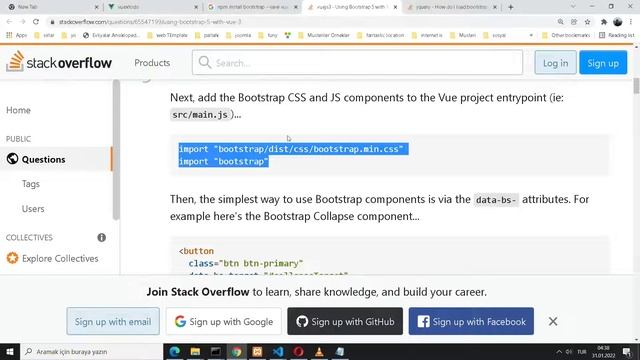Click the page vertical scrollbar
Viewport: 640px width, 360px height.
[x=636, y=86]
